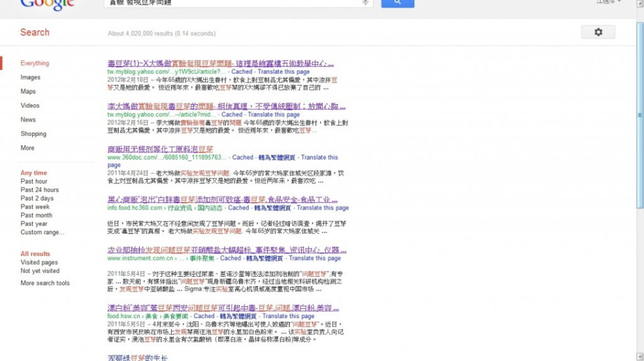Open the settings gear menu
Viewport: 644px width, 361px height.
[x=598, y=32]
